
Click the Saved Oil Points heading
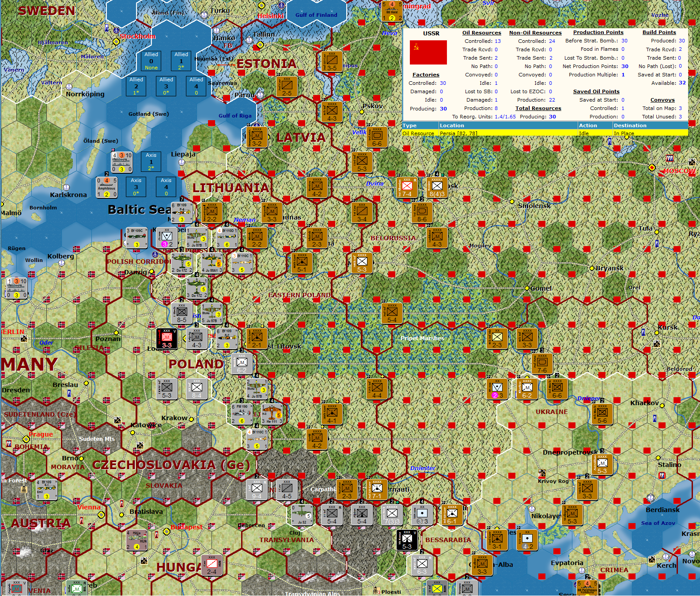[x=596, y=91]
